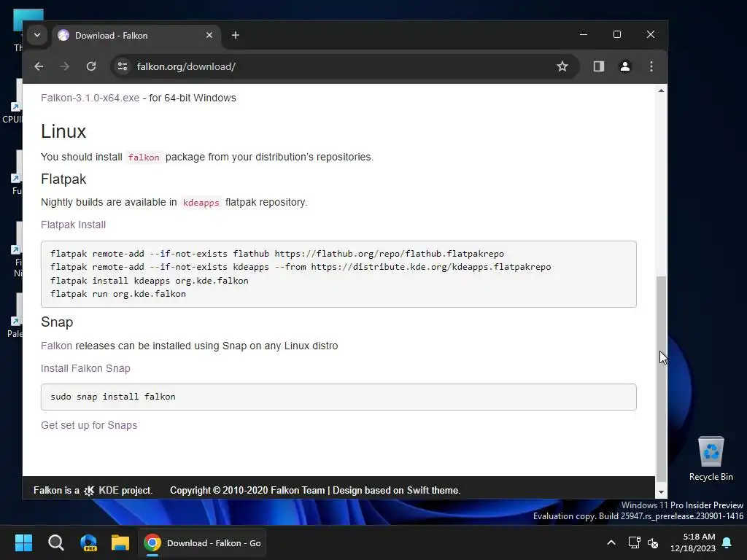Screen dimensions: 747x560
Task: Open a new tab with plus button
Action: pos(236,35)
